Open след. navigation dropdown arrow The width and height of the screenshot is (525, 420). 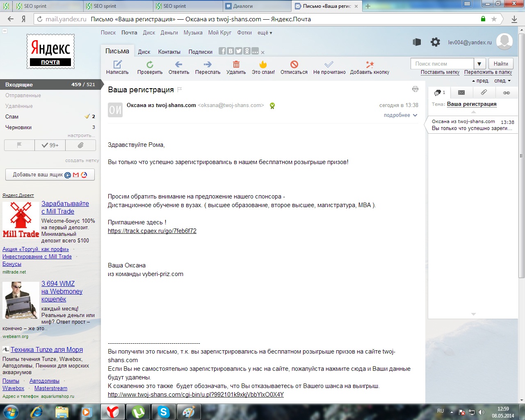tap(509, 81)
